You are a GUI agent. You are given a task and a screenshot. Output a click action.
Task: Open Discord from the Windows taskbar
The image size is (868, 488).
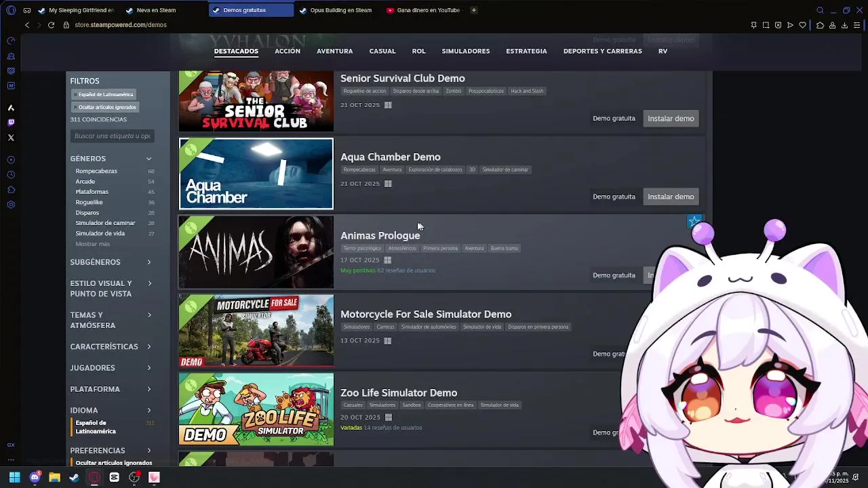point(35,477)
